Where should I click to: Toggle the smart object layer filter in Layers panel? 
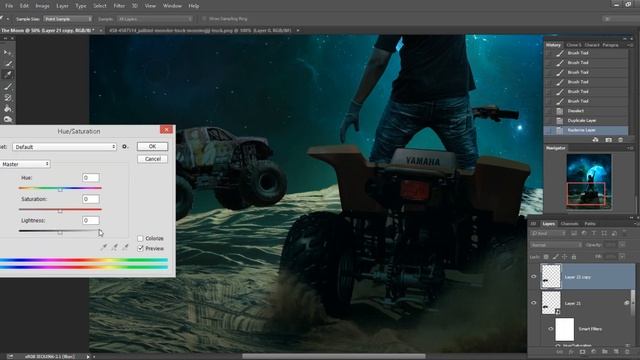point(614,233)
